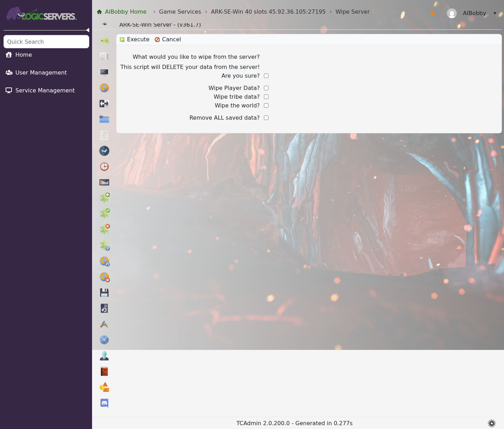Open User Management menu item
Viewport: 504px width, 429px height.
point(36,72)
